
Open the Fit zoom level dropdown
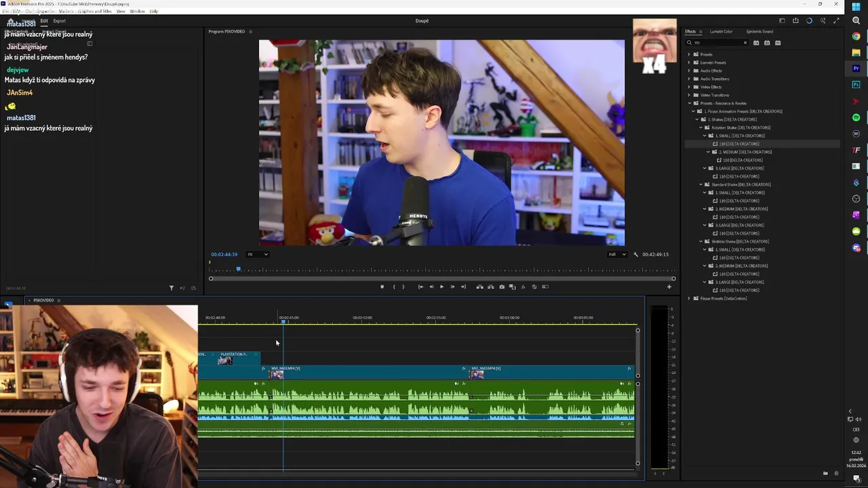[257, 254]
